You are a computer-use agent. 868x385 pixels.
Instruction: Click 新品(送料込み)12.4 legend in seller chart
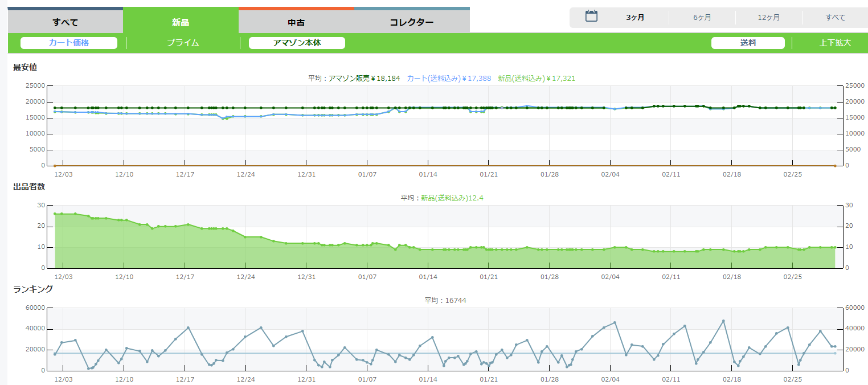tap(453, 198)
